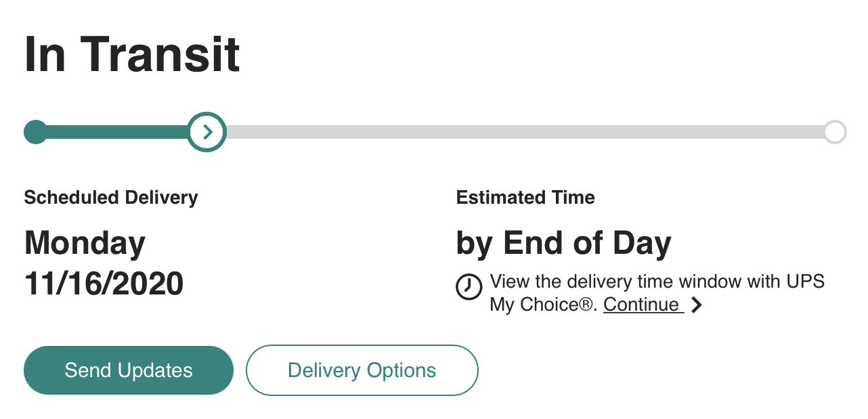Viewport: 868px width, 419px height.
Task: Click the Scheduled Delivery label
Action: (111, 198)
